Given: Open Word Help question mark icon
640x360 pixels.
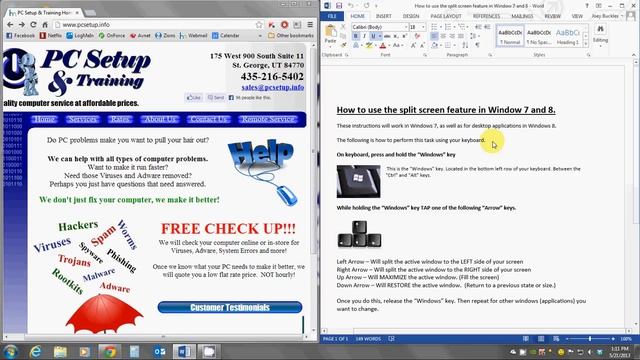Looking at the screenshot, I should coord(587,6).
